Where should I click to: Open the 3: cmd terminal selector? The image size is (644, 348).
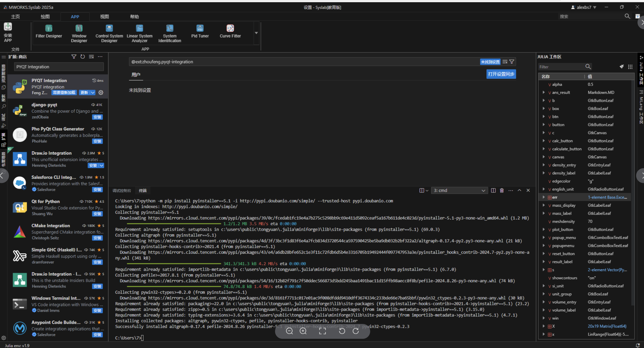[x=459, y=190]
